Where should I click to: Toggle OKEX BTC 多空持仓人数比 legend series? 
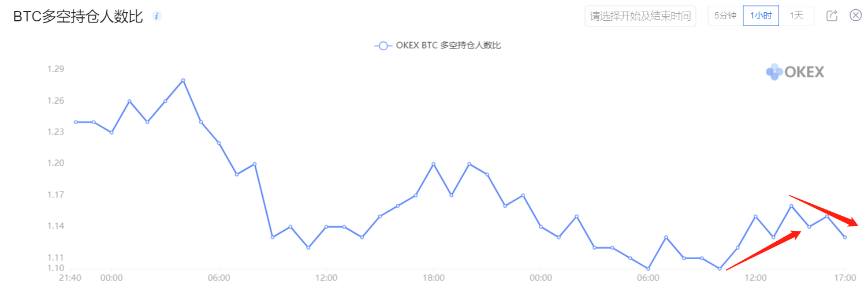tap(438, 46)
